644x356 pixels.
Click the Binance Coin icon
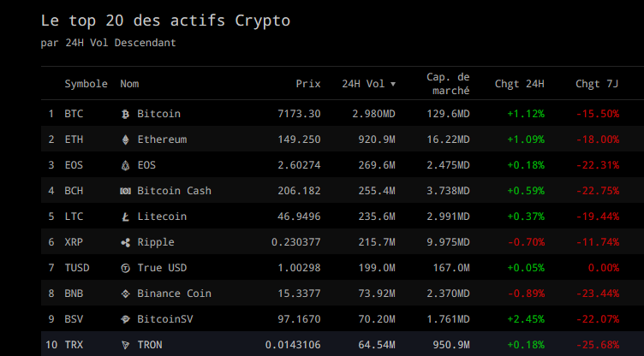pyautogui.click(x=125, y=294)
